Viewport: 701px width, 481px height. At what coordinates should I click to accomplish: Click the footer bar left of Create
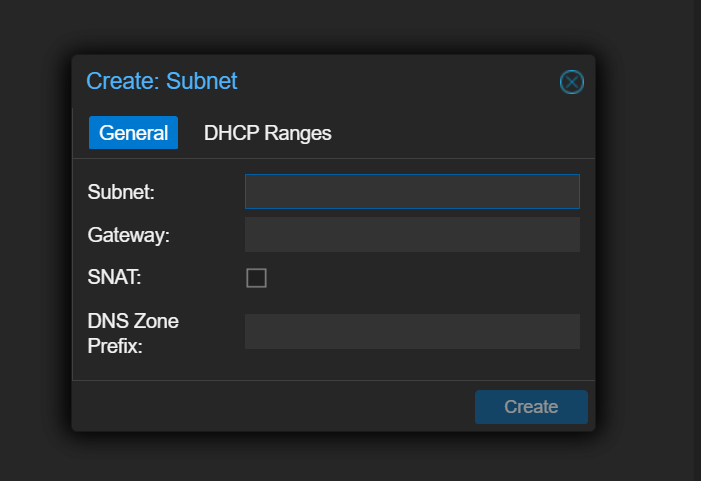tap(270, 406)
